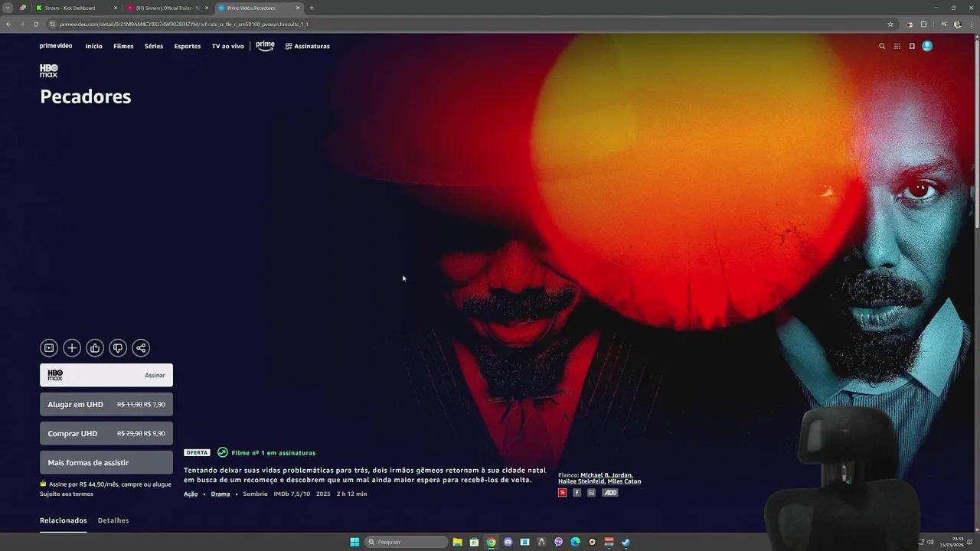Open Miles Caton cast link
Screen dimensions: 980x551
pyautogui.click(x=625, y=481)
